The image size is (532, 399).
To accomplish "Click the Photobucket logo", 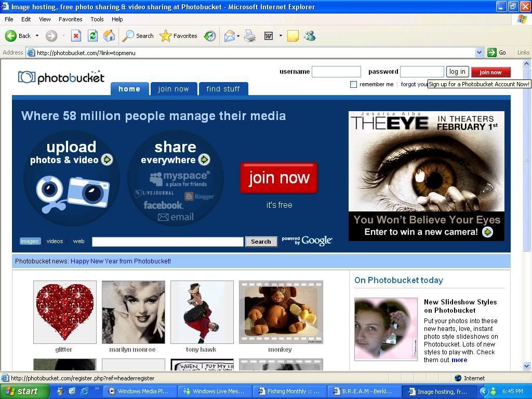I will pos(61,77).
